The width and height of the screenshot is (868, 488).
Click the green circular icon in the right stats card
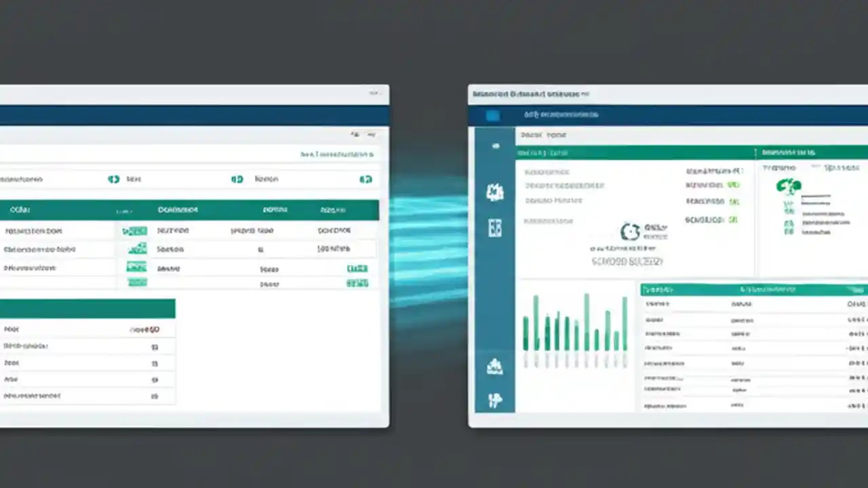(x=789, y=186)
